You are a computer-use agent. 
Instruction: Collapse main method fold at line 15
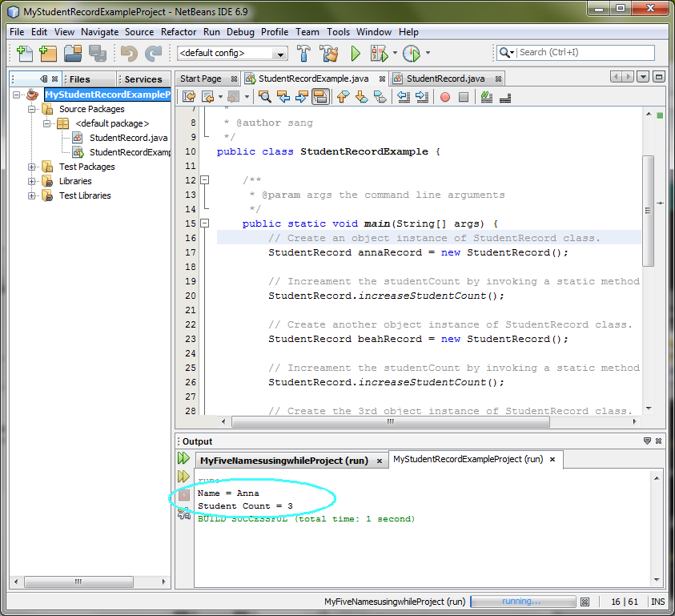tap(205, 223)
